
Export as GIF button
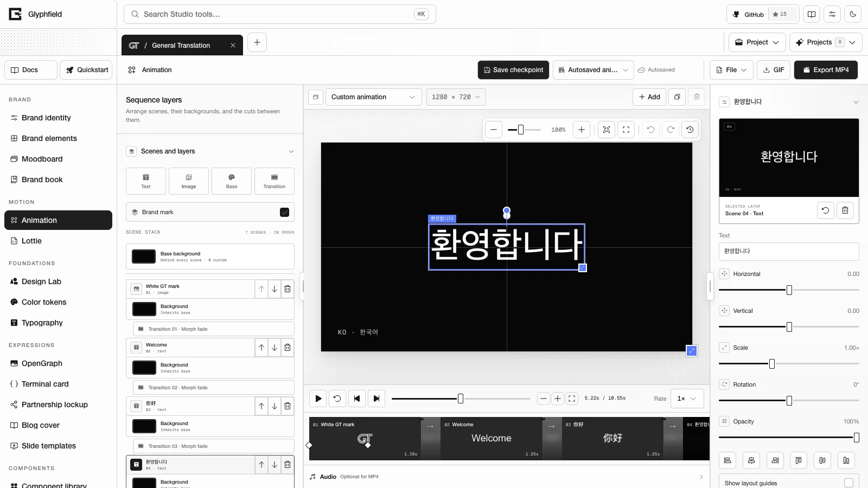pos(774,70)
